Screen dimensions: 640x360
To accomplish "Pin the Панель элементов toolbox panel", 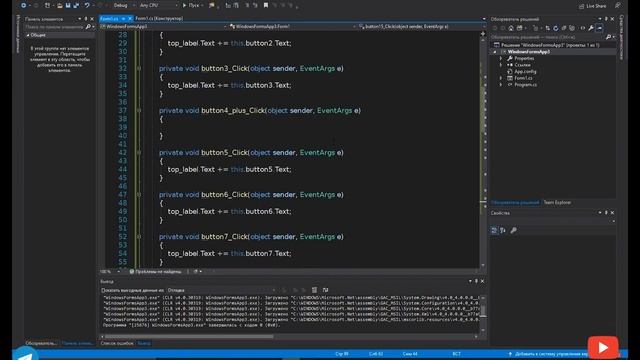I will pos(86,19).
